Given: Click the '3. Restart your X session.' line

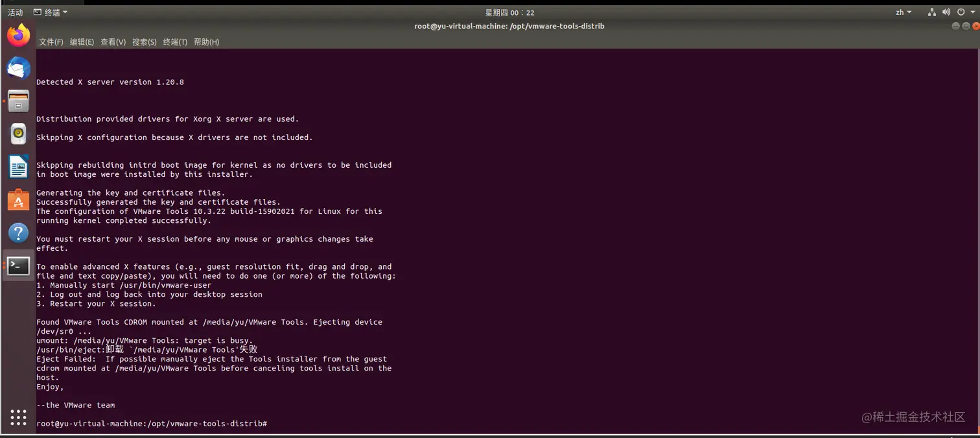Looking at the screenshot, I should pyautogui.click(x=96, y=304).
